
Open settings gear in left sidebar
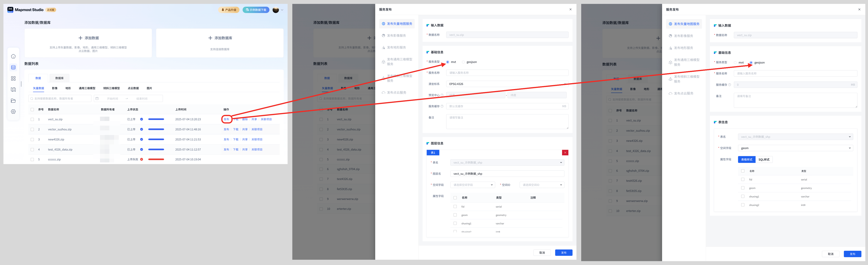[13, 112]
